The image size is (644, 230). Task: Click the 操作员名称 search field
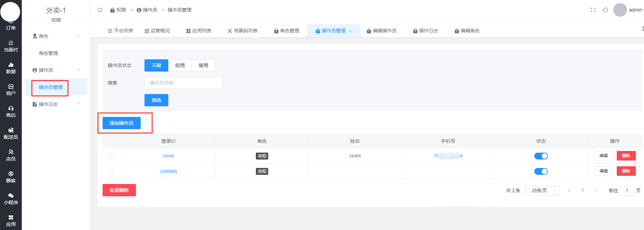point(183,83)
